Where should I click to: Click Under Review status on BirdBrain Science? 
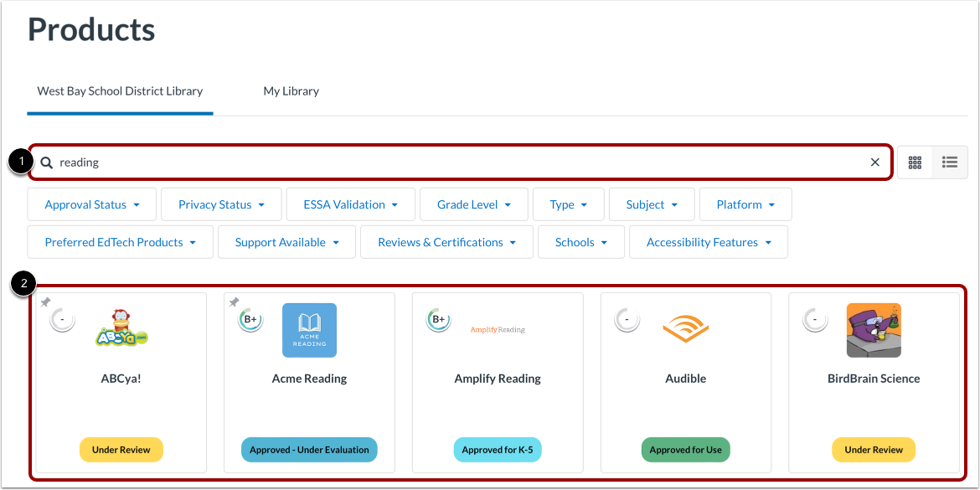click(x=874, y=449)
